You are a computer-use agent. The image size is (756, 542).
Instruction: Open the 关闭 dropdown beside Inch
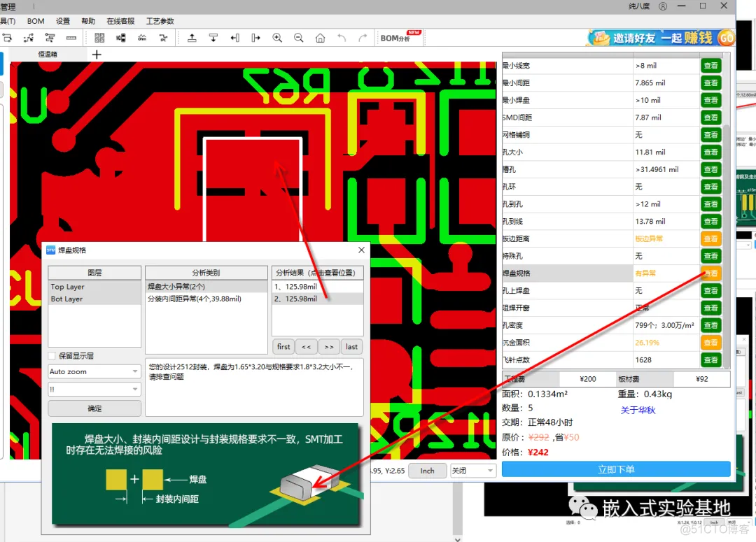tap(473, 470)
